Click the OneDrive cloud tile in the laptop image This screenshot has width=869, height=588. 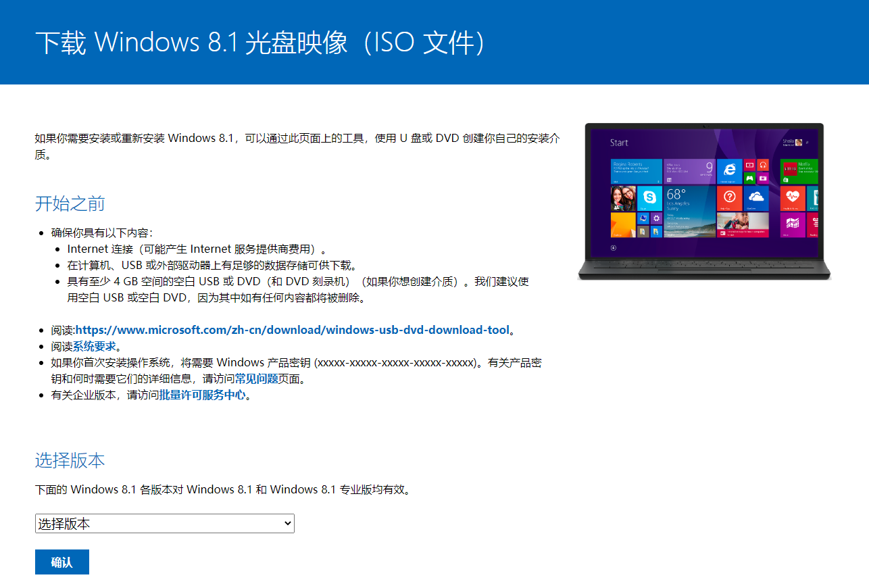(756, 198)
